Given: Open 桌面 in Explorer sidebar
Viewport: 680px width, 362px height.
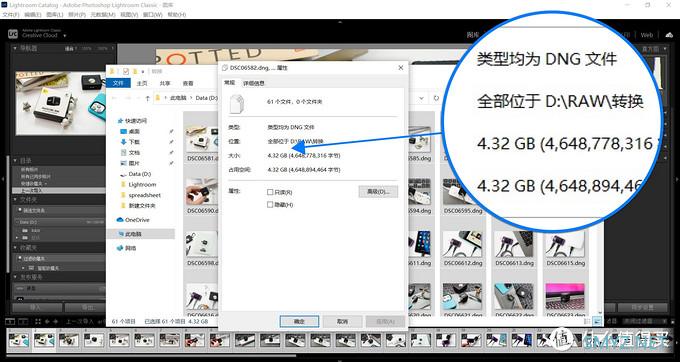Looking at the screenshot, I should pos(130,131).
